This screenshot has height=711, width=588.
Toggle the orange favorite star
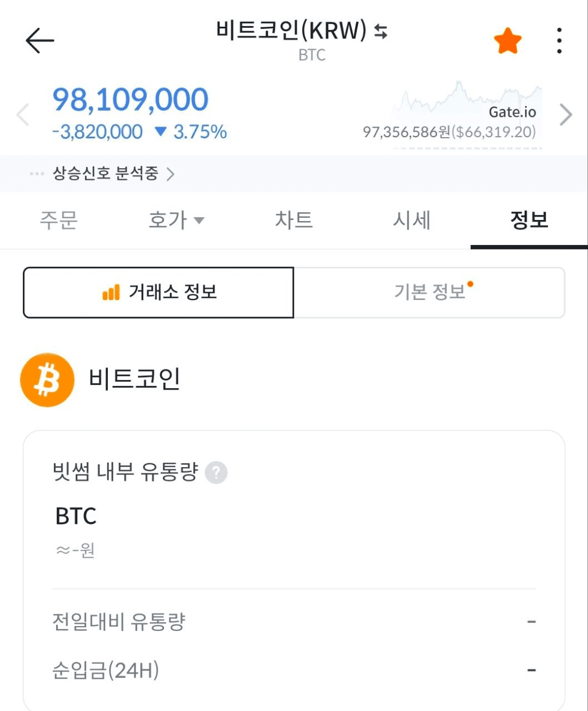tap(507, 41)
